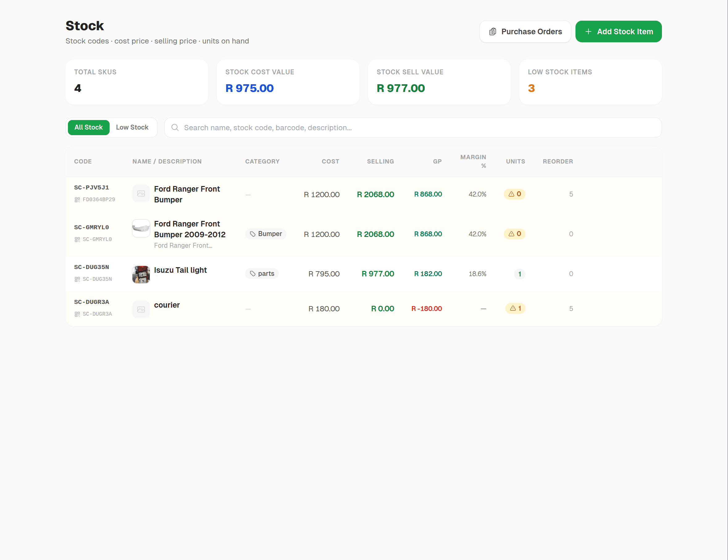This screenshot has width=728, height=560.
Task: Click units badge 1 for Isuzu Tail light
Action: tap(519, 274)
